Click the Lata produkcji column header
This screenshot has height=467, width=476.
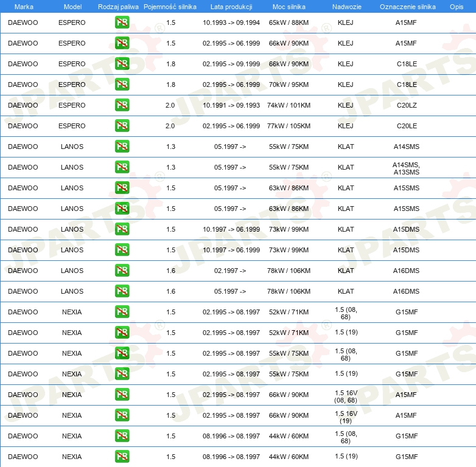(x=231, y=7)
